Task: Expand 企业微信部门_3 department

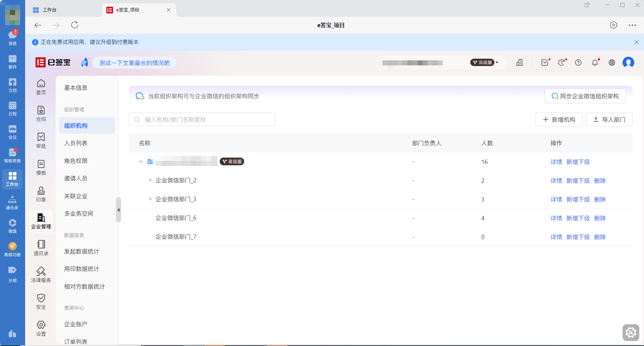Action: click(151, 199)
